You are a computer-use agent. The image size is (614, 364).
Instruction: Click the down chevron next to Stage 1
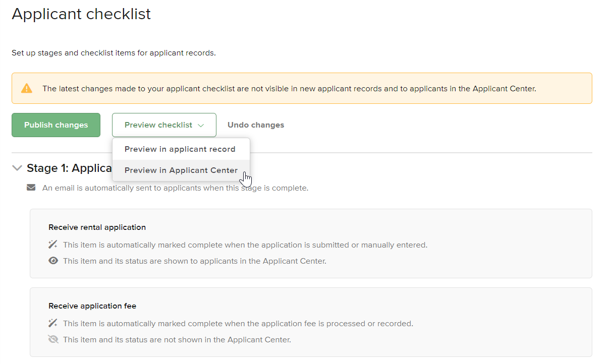coord(17,168)
